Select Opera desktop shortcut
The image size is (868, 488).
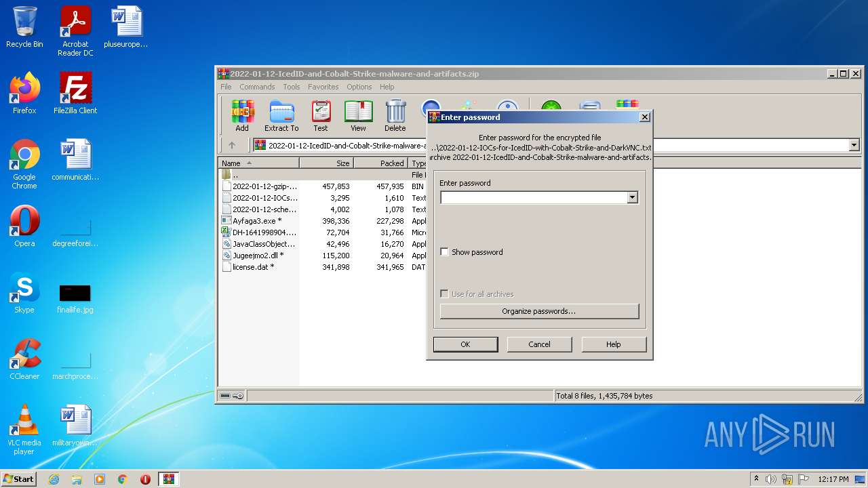coord(24,226)
